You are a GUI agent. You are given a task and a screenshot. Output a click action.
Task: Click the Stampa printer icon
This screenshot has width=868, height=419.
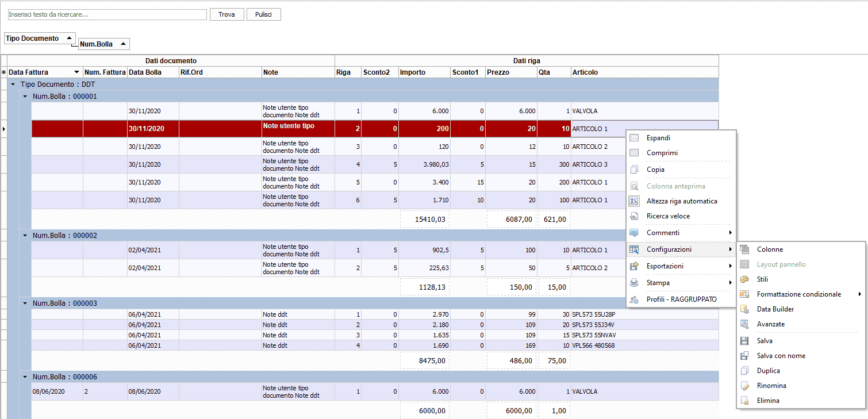(634, 283)
